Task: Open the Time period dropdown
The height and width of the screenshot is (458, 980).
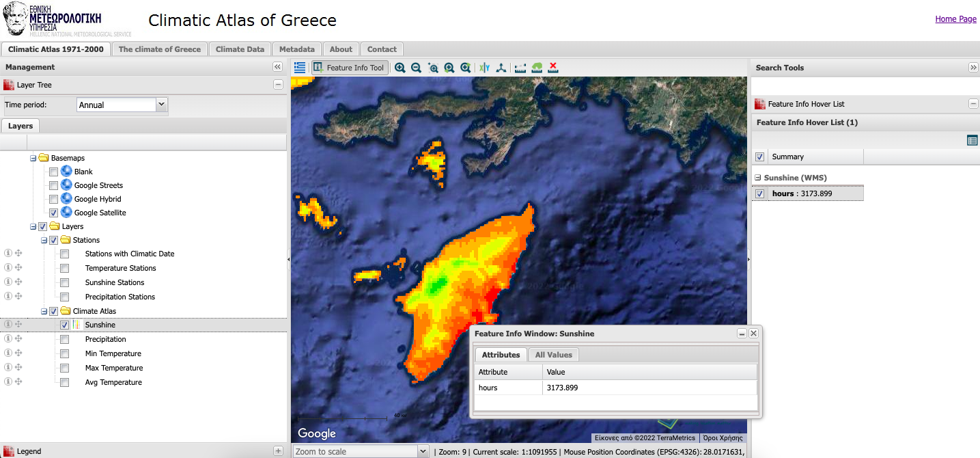Action: [x=161, y=105]
